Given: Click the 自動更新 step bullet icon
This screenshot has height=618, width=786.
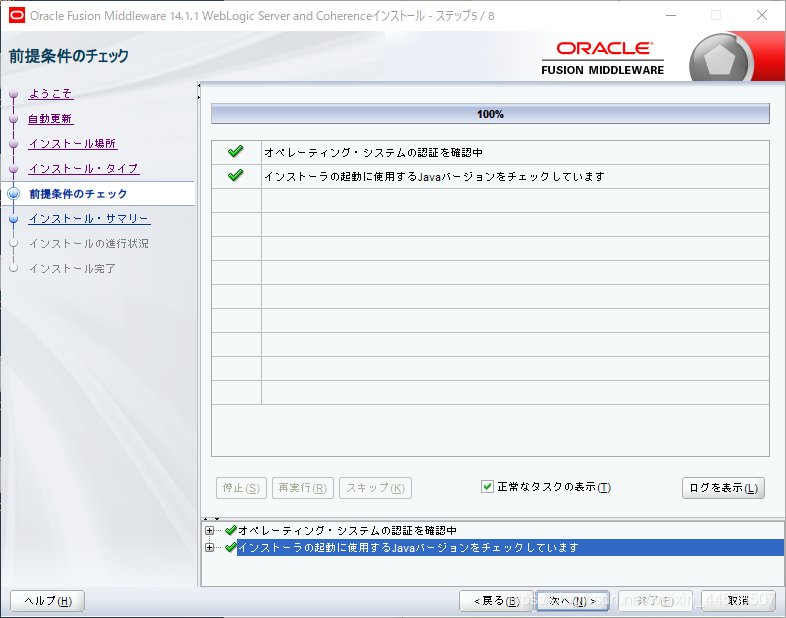Looking at the screenshot, I should (x=14, y=119).
